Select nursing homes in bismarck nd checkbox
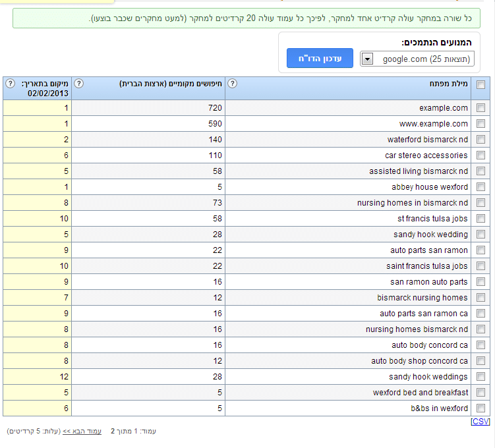The image size is (495, 448). (x=480, y=202)
